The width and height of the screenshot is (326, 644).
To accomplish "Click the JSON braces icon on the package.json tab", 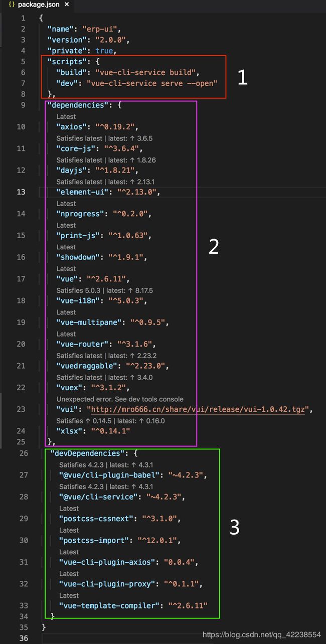I will pos(12,5).
